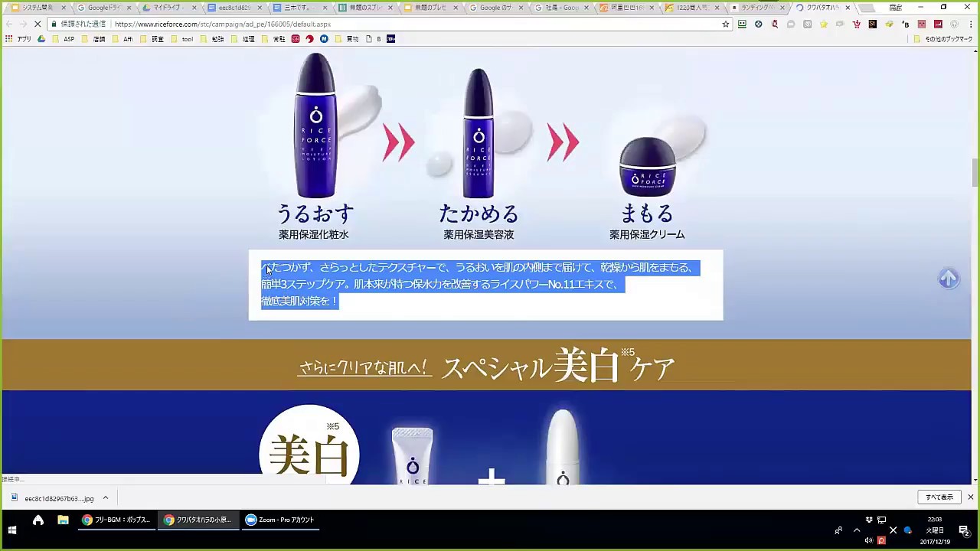The image size is (980, 551).
Task: Click the red shopping cart extension icon
Action: (x=856, y=24)
